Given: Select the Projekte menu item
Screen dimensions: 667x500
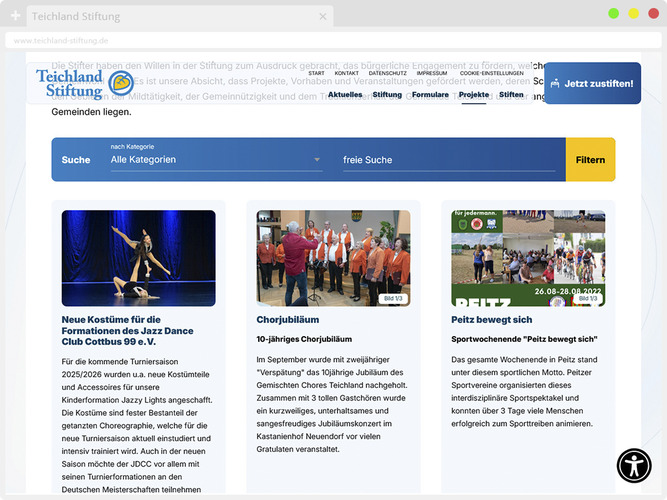Looking at the screenshot, I should click(x=474, y=94).
